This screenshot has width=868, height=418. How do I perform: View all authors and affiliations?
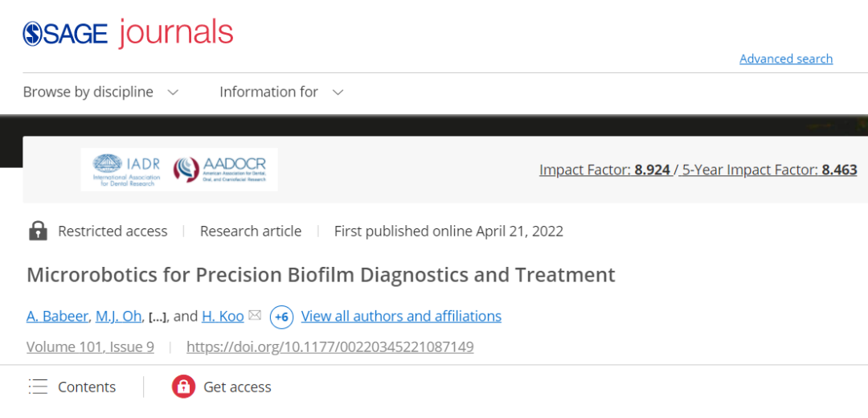coord(401,316)
